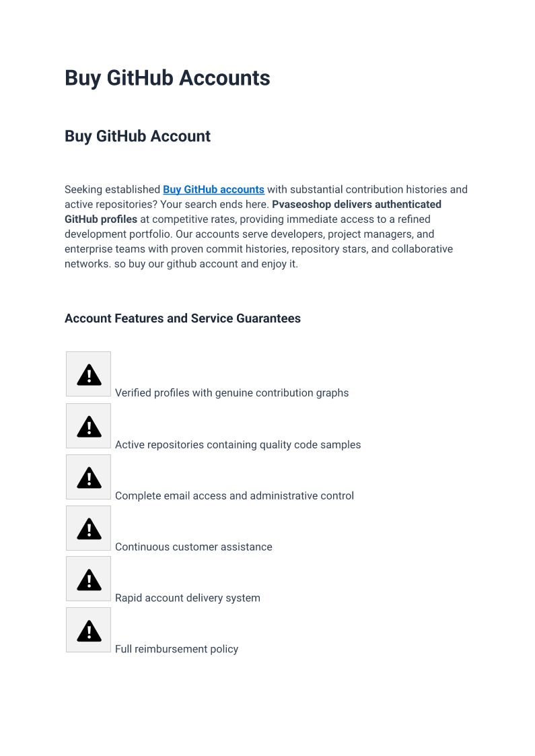Viewport: 535px width, 756px height.
Task: Click the 'Buy GitHub Account' subheading
Action: (137, 136)
